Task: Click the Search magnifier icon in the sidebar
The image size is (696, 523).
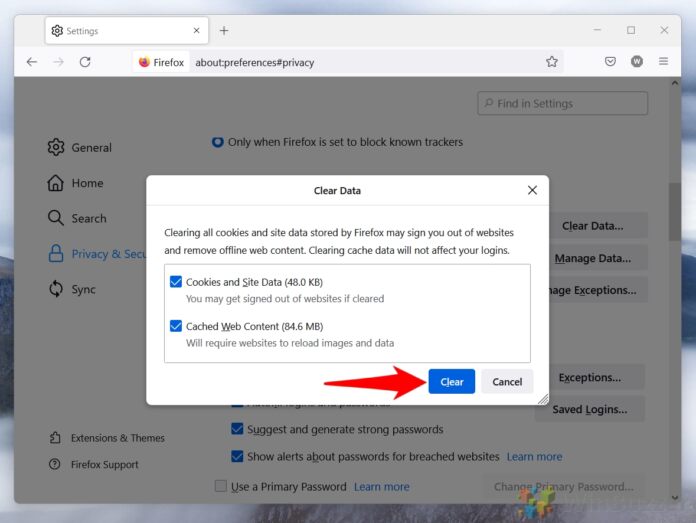Action: pos(55,218)
